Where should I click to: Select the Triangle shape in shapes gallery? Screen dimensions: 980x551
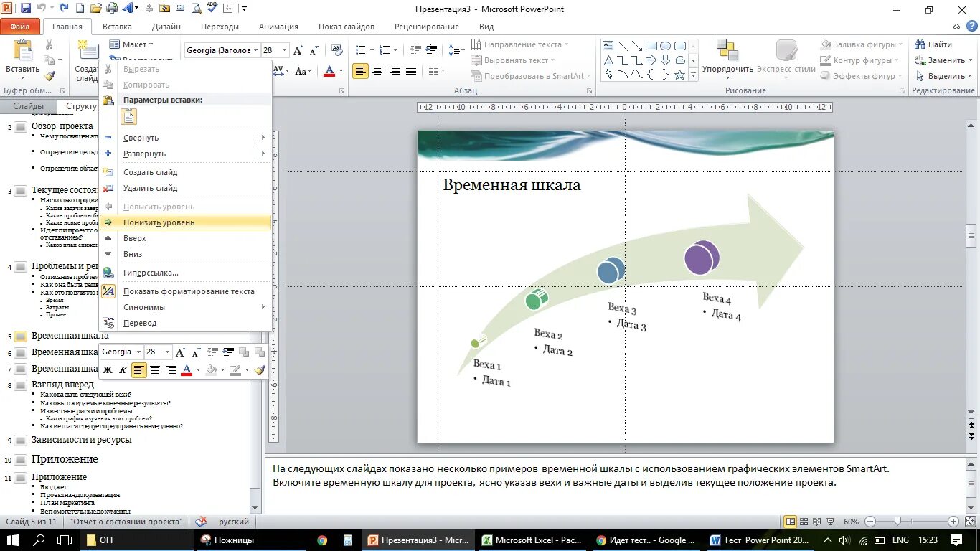pyautogui.click(x=608, y=60)
